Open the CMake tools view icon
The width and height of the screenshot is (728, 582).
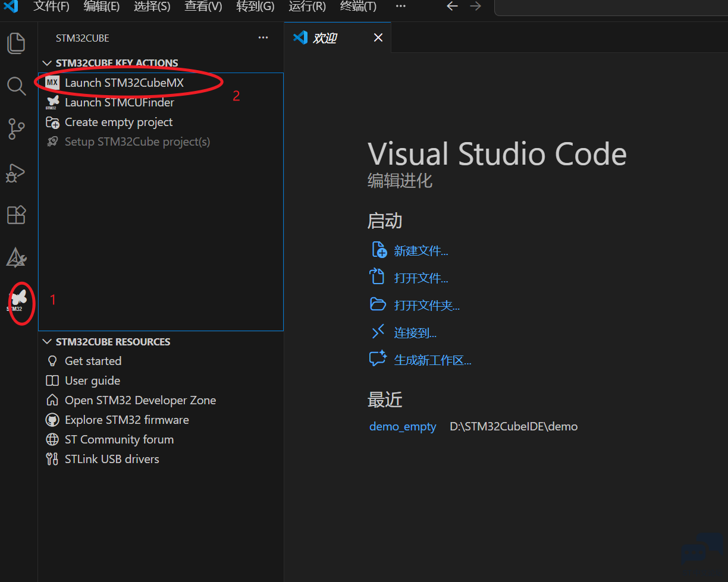tap(16, 257)
